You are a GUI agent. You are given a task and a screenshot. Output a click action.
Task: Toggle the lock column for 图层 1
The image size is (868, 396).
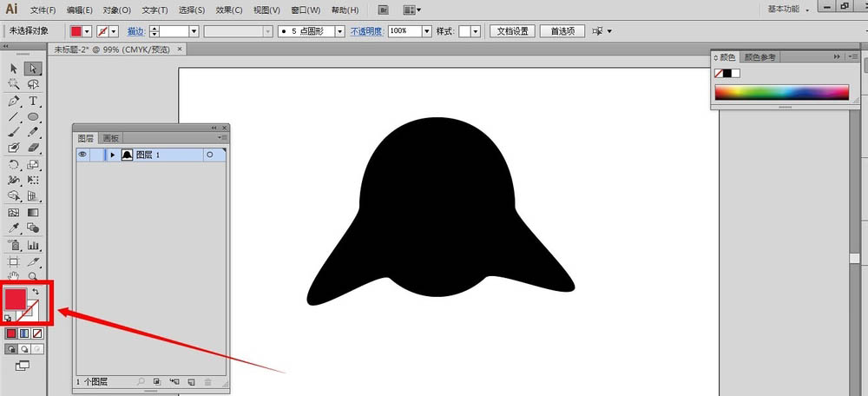[97, 155]
